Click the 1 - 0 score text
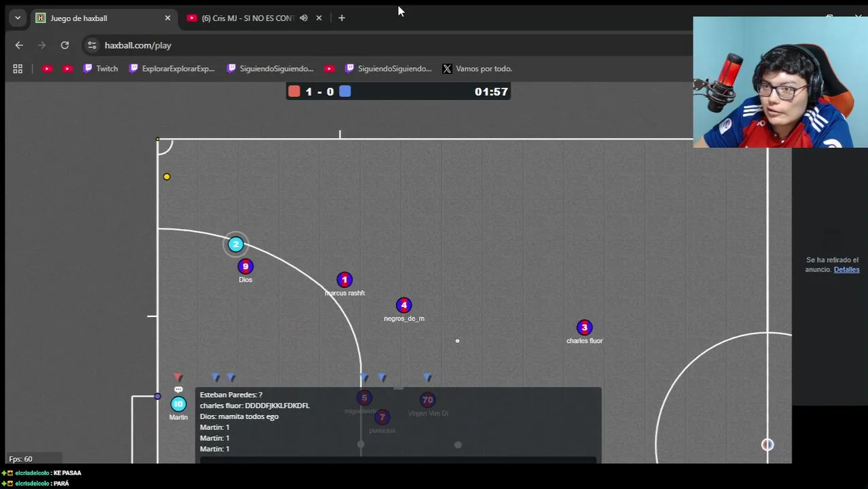This screenshot has width=868, height=489. (x=319, y=92)
